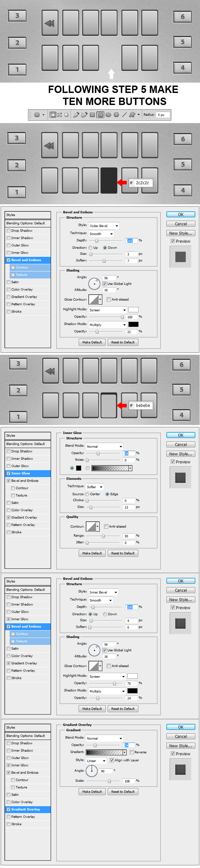200x868 pixels.
Task: Open Style dropdown showing Outer Bevel
Action: click(x=104, y=226)
